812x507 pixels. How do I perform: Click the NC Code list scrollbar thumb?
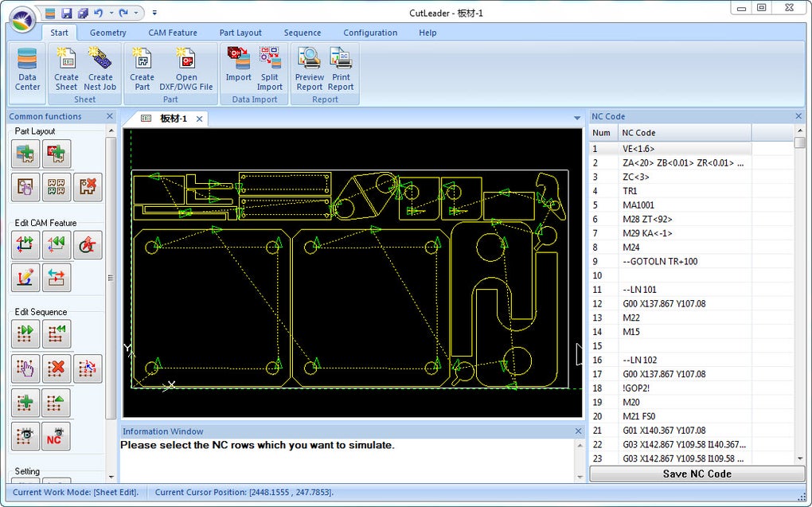[x=799, y=142]
